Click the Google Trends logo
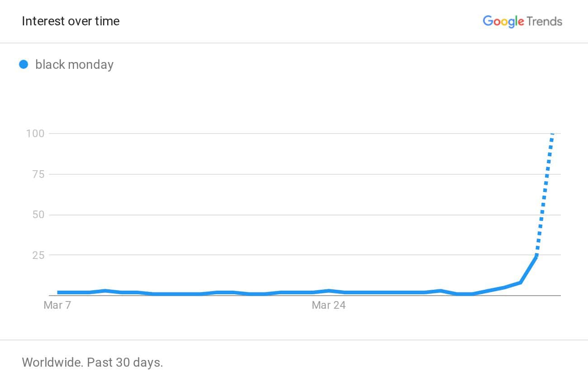The height and width of the screenshot is (383, 588). point(522,21)
